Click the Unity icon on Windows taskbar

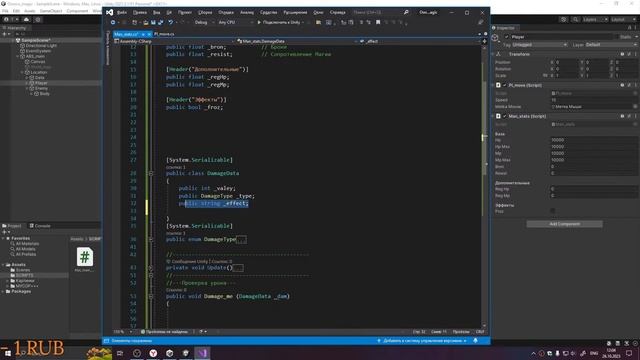[x=169, y=353]
